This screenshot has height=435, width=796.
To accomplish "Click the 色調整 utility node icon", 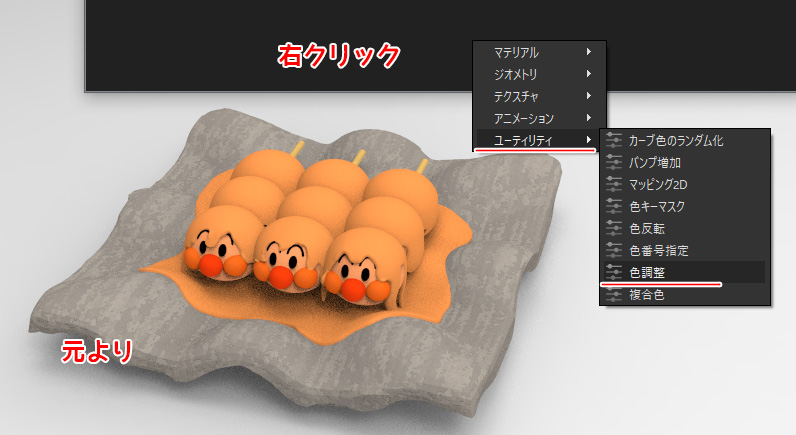I will click(x=614, y=272).
